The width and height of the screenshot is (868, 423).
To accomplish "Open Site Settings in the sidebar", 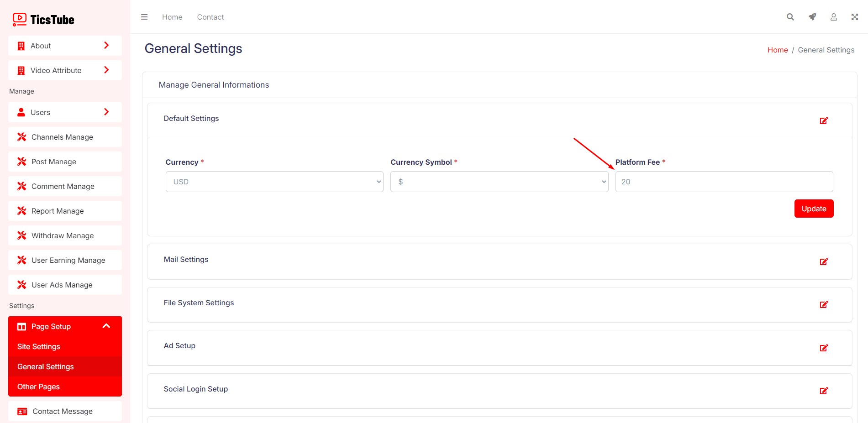I will pos(39,346).
